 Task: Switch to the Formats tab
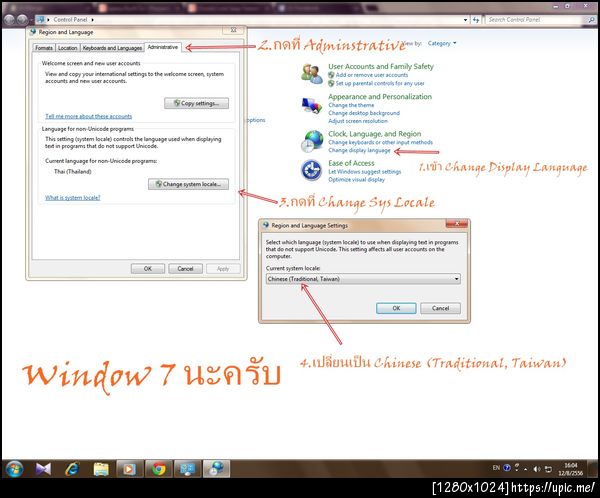coord(44,48)
